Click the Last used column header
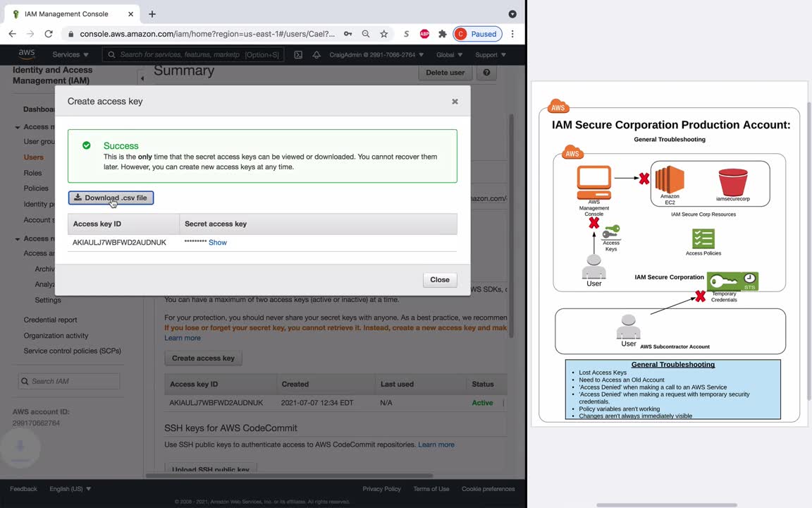Image resolution: width=812 pixels, height=508 pixels. tap(398, 384)
